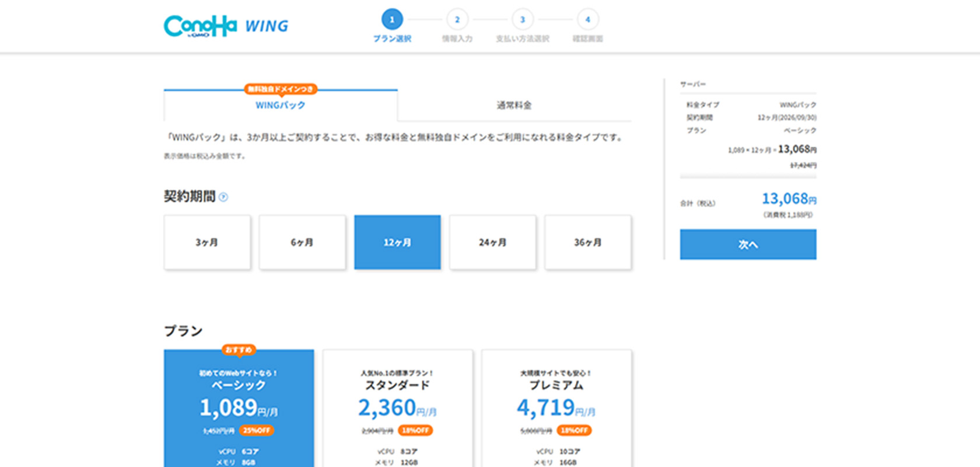Image resolution: width=980 pixels, height=467 pixels.
Task: Click the ConoHa WING logo
Action: coord(226,26)
